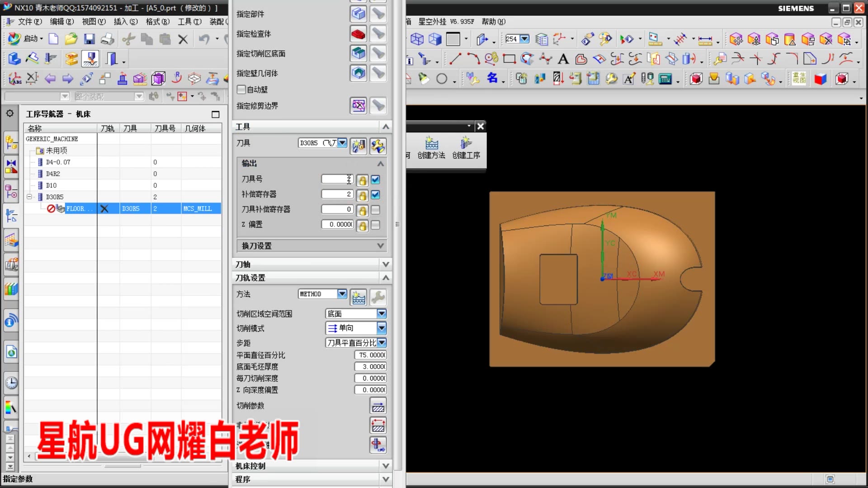Open the Insert menu

pyautogui.click(x=125, y=21)
